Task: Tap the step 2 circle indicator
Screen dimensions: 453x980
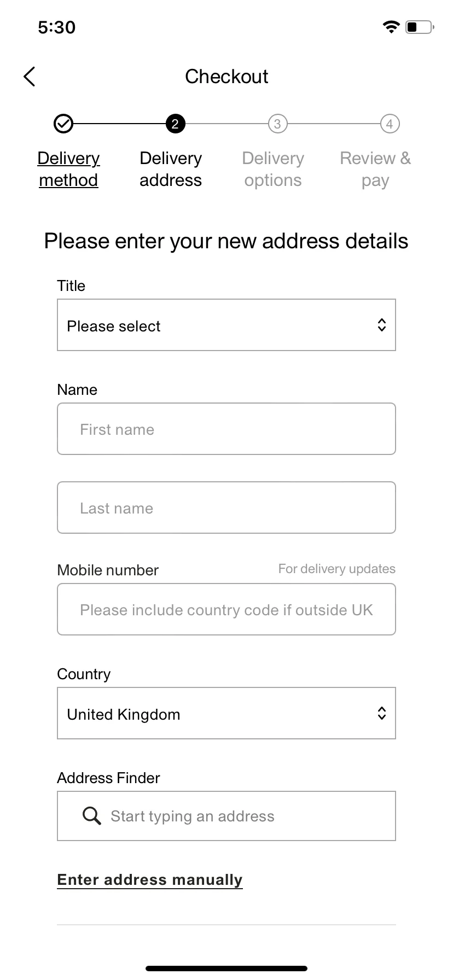Action: 175,124
